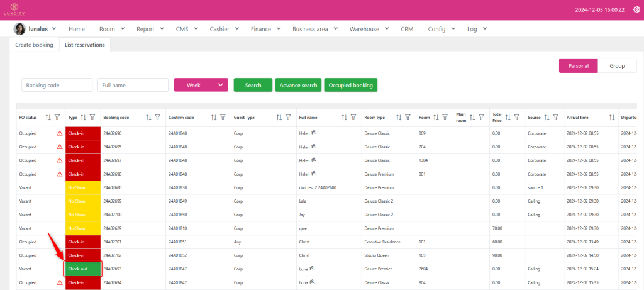The height and width of the screenshot is (290, 644).
Task: Open the Create booking tab
Action: (x=34, y=45)
